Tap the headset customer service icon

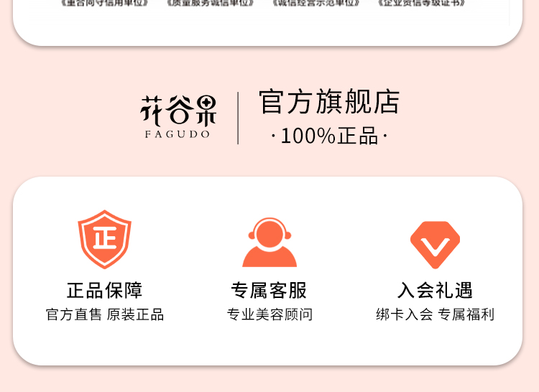269,243
